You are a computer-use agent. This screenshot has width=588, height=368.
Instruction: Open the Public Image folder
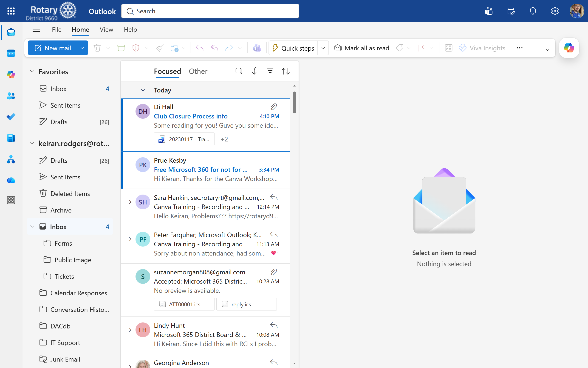click(x=70, y=260)
